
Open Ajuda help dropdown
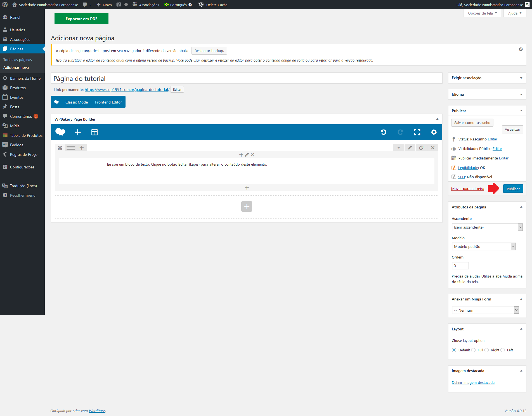coord(515,13)
